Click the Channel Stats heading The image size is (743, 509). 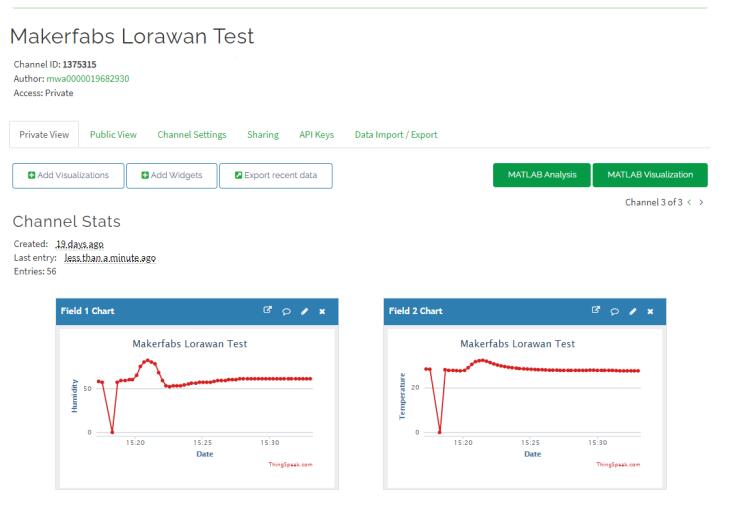pyautogui.click(x=66, y=221)
